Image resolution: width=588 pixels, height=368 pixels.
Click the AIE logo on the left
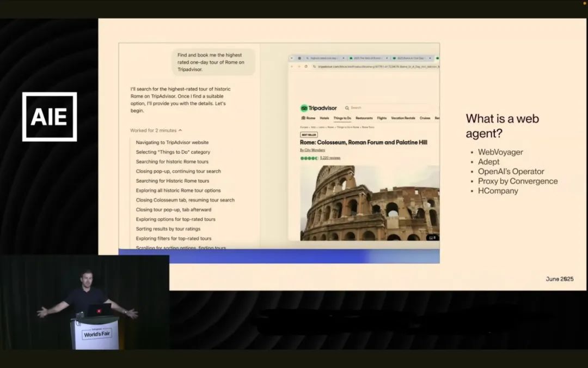(x=50, y=117)
